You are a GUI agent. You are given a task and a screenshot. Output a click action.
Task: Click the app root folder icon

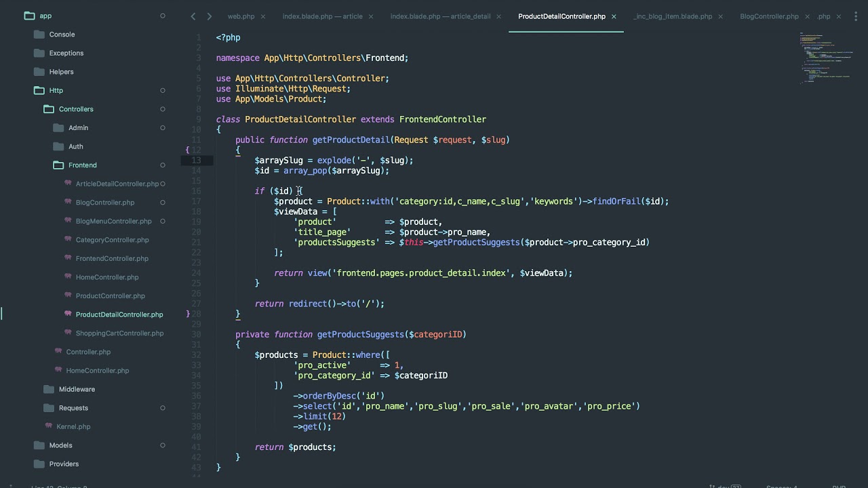29,16
